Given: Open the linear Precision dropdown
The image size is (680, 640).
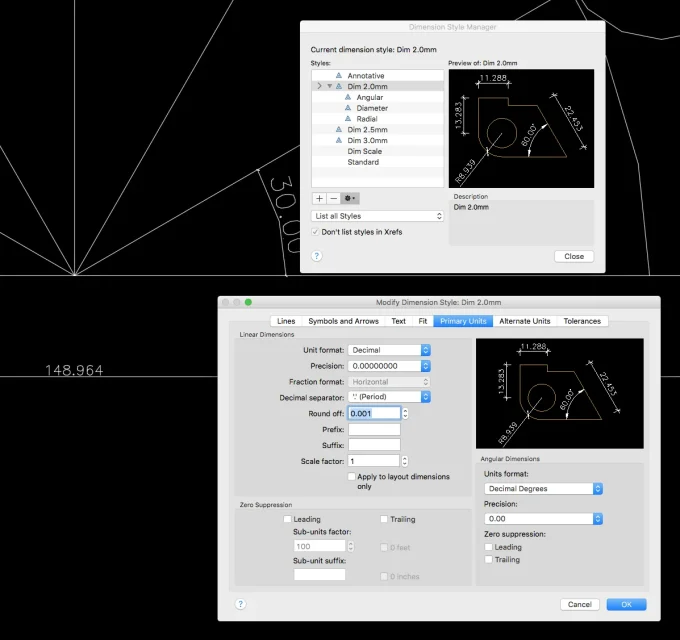Looking at the screenshot, I should point(389,366).
